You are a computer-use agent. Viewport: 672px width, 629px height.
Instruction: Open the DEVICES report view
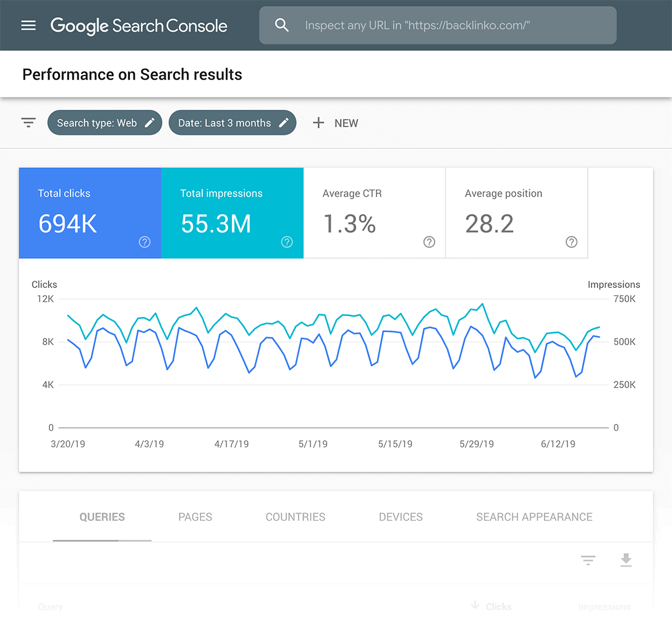coord(400,516)
